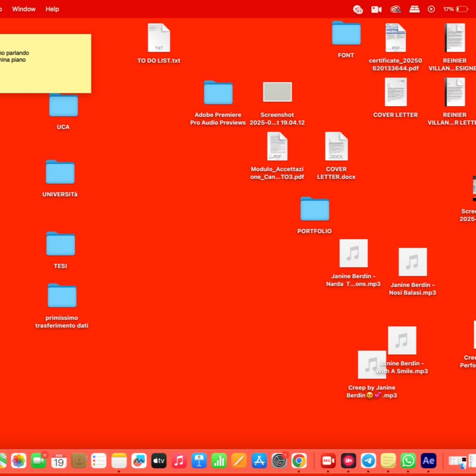476x476 pixels.
Task: Open the Window menu
Action: [x=24, y=9]
